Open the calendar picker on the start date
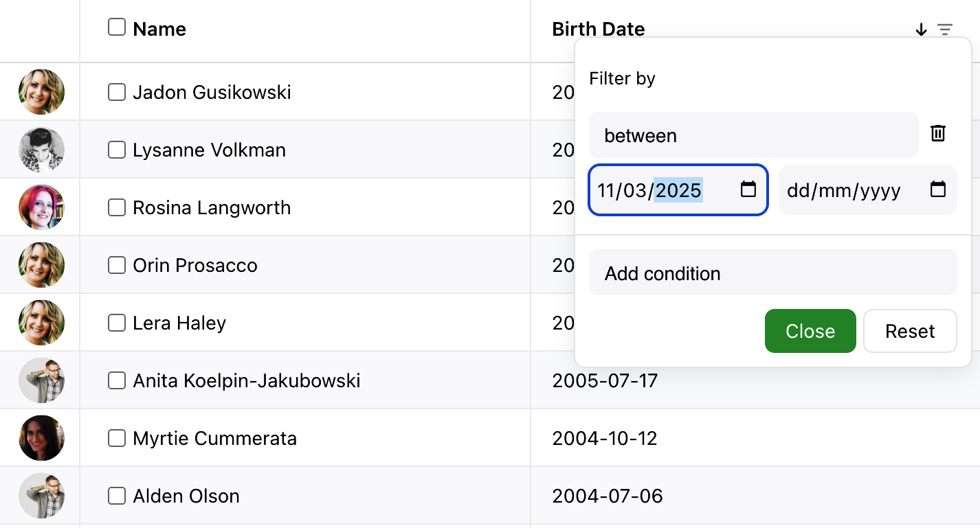The image size is (980, 528). [748, 191]
